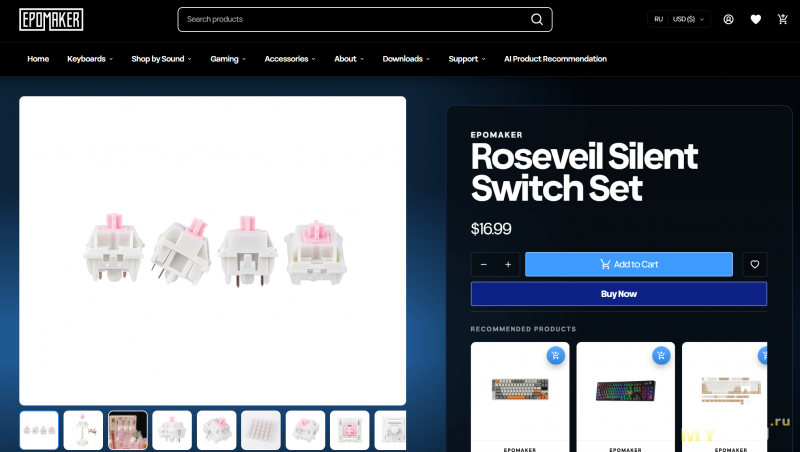The height and width of the screenshot is (452, 800).
Task: Click the Roseveil Silent Switch Set title
Action: [584, 172]
